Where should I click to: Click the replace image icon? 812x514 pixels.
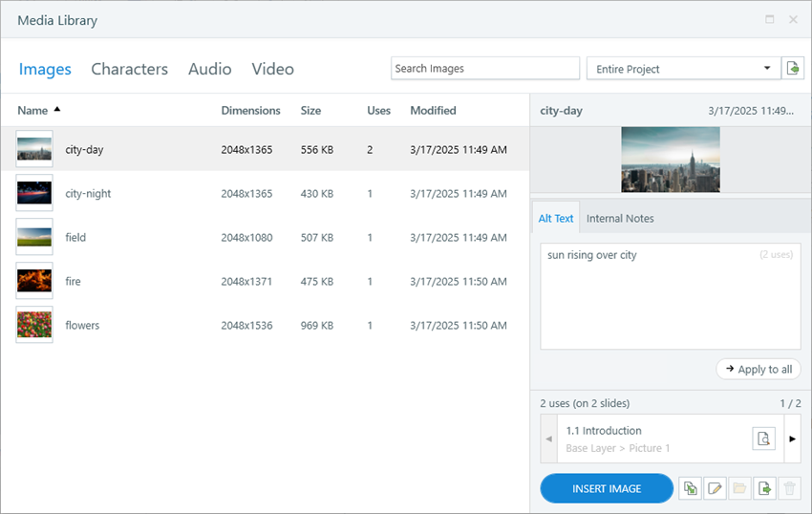tap(690, 488)
